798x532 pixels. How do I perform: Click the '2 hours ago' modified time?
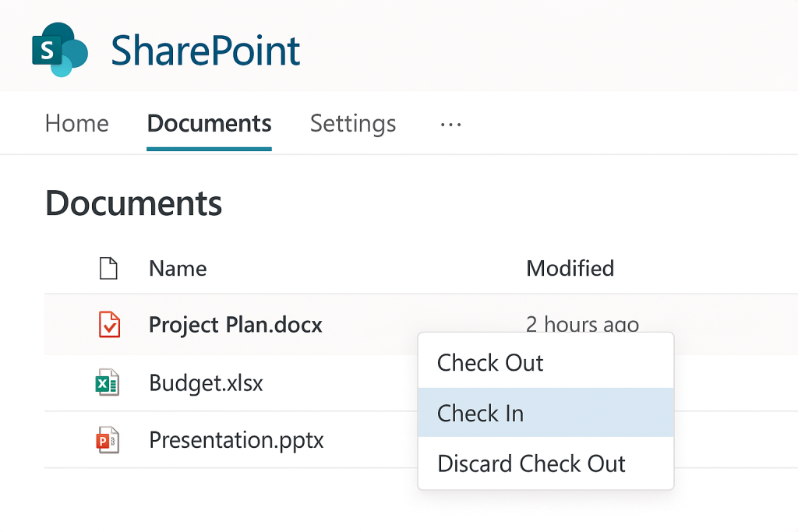coord(582,323)
